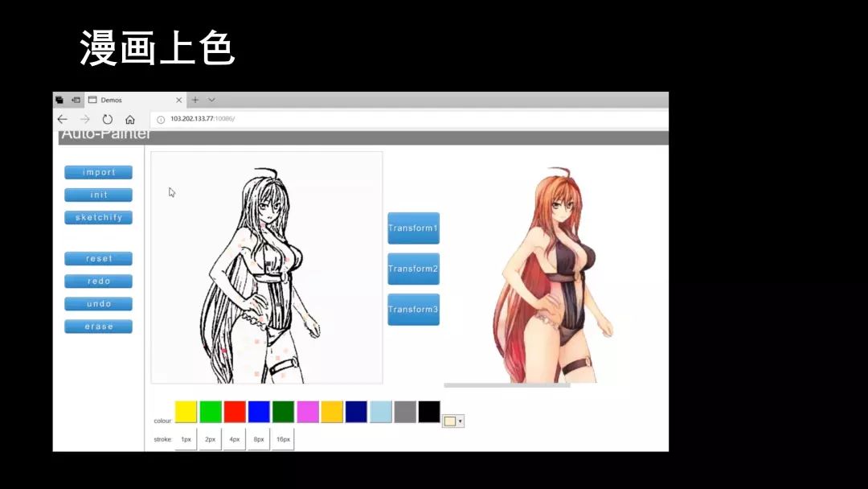Click the reset button
Image resolution: width=868 pixels, height=489 pixels.
click(x=99, y=259)
